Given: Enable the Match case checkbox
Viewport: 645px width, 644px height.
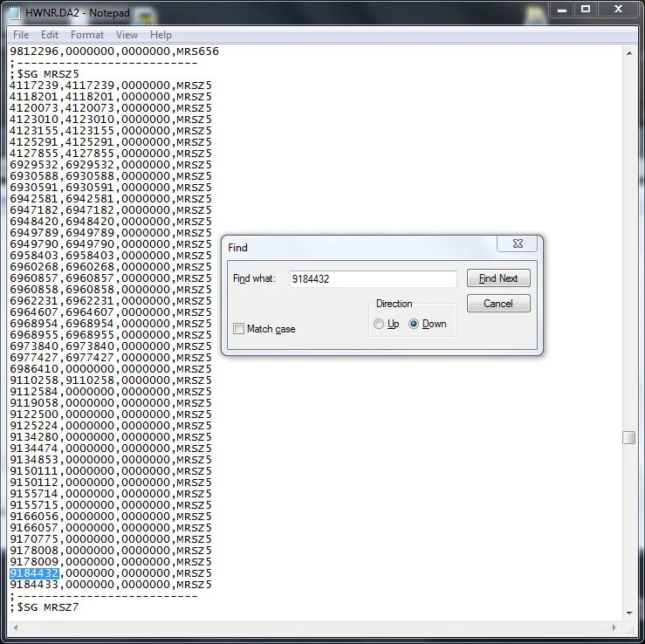Looking at the screenshot, I should pos(239,329).
